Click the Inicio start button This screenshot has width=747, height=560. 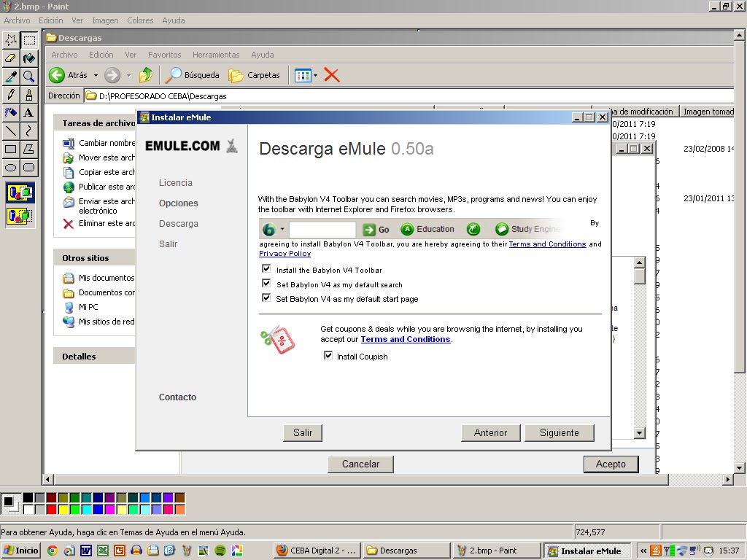pos(20,551)
